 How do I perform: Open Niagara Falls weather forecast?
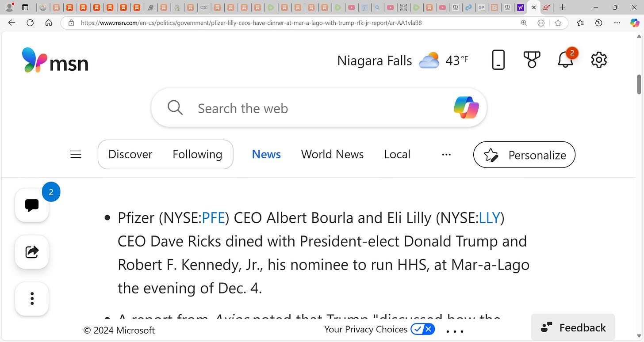tap(375, 61)
